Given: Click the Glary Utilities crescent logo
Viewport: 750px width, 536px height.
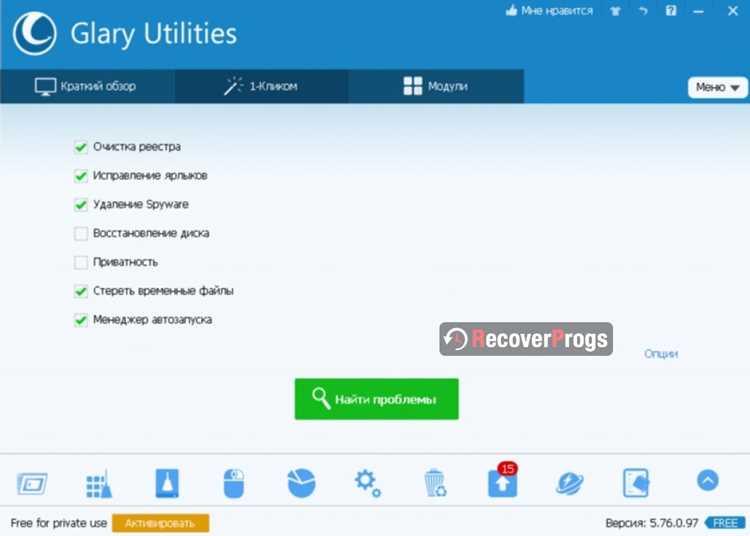Looking at the screenshot, I should pos(34,33).
